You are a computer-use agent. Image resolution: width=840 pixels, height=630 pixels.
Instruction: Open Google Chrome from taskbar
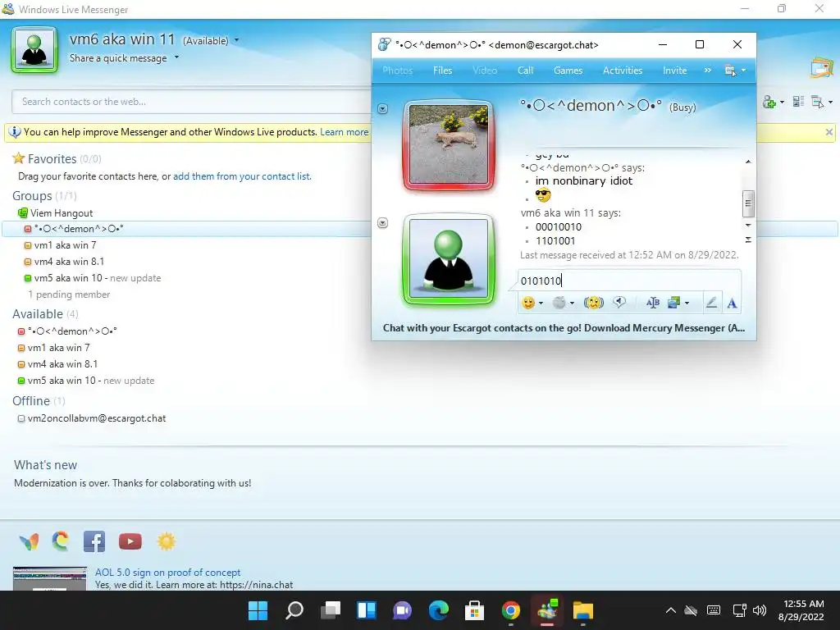coord(510,610)
